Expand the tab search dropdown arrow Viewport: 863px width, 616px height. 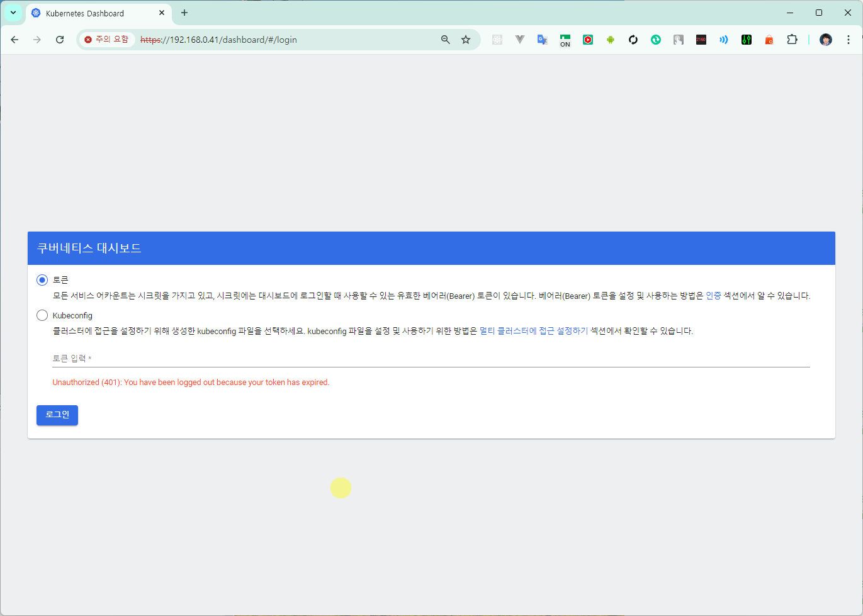(x=13, y=13)
